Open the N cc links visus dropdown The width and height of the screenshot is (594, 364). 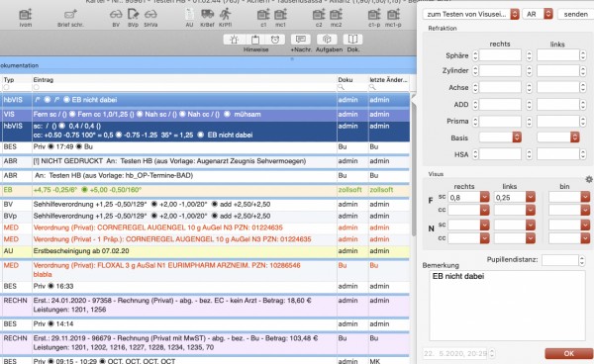(531, 238)
